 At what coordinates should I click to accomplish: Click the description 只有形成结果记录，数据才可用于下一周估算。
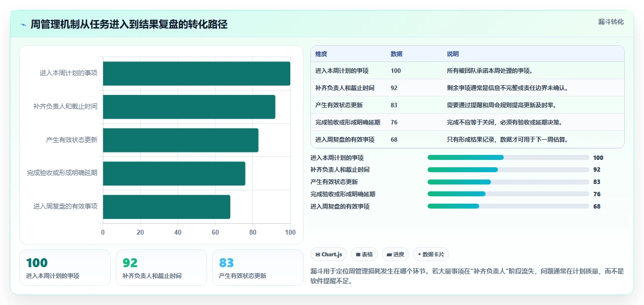tap(508, 140)
